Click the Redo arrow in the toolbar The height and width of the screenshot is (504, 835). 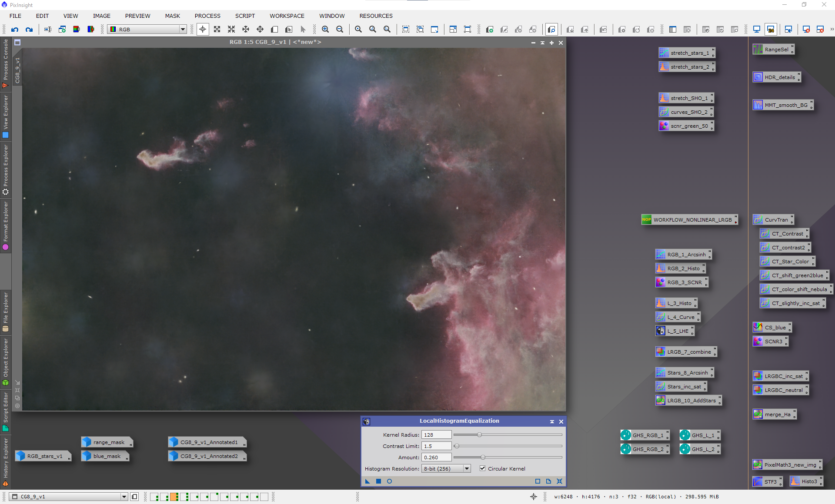(x=29, y=30)
